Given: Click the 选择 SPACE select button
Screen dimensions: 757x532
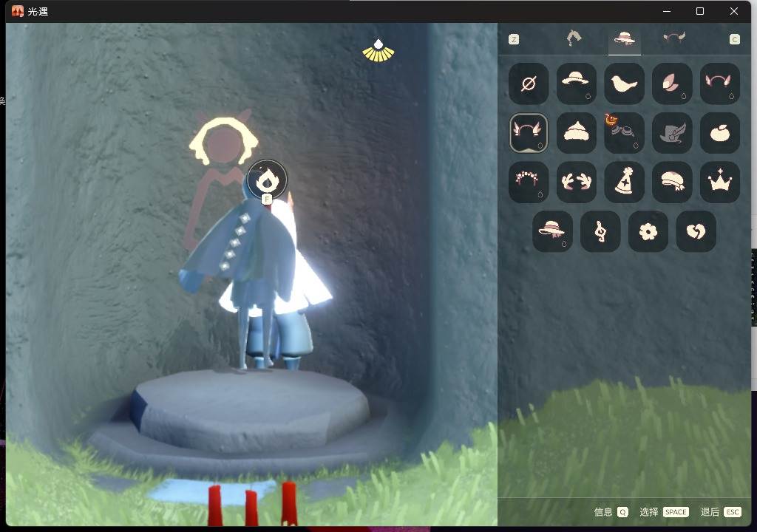Looking at the screenshot, I should coord(665,512).
